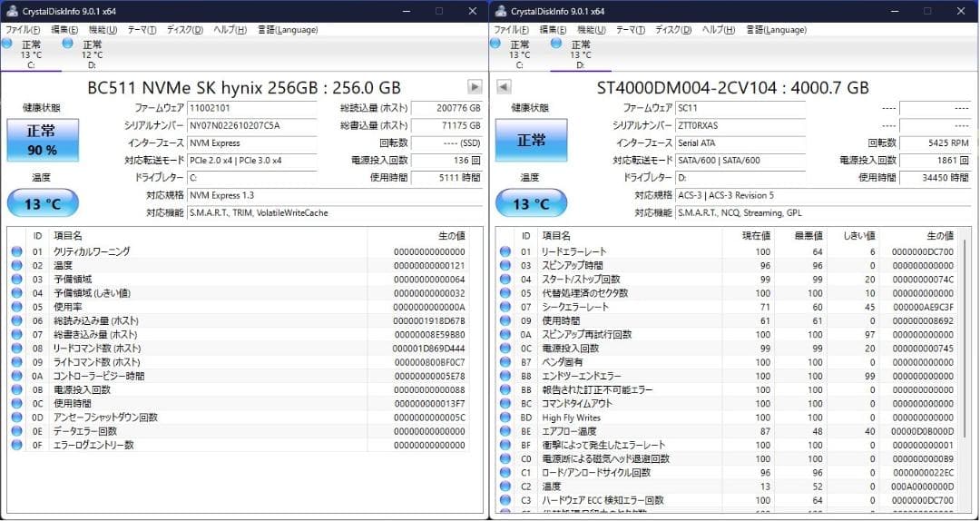Click total host writes field 71175 GB

pyautogui.click(x=446, y=126)
